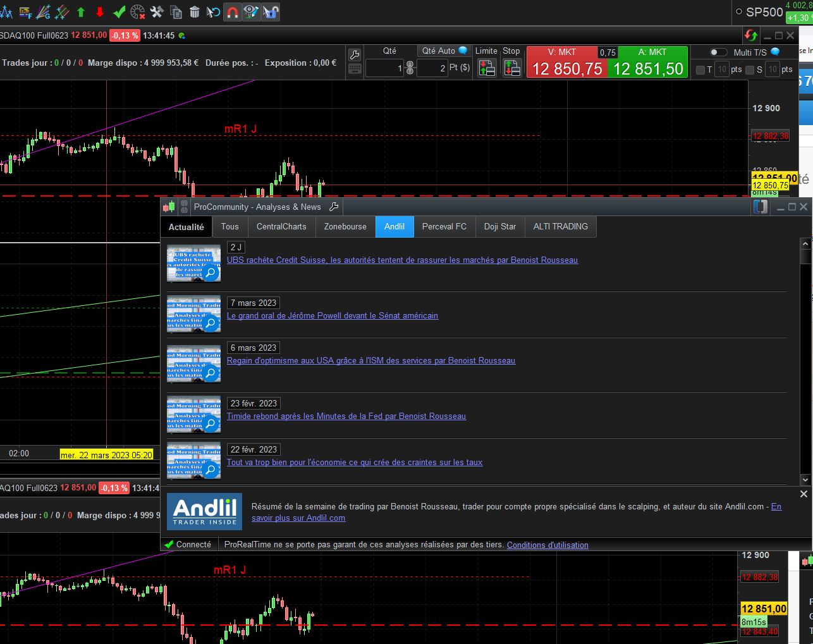Screen dimensions: 813x644
Task: Click the link group icon in ProCommunity title
Action: pyautogui.click(x=184, y=207)
